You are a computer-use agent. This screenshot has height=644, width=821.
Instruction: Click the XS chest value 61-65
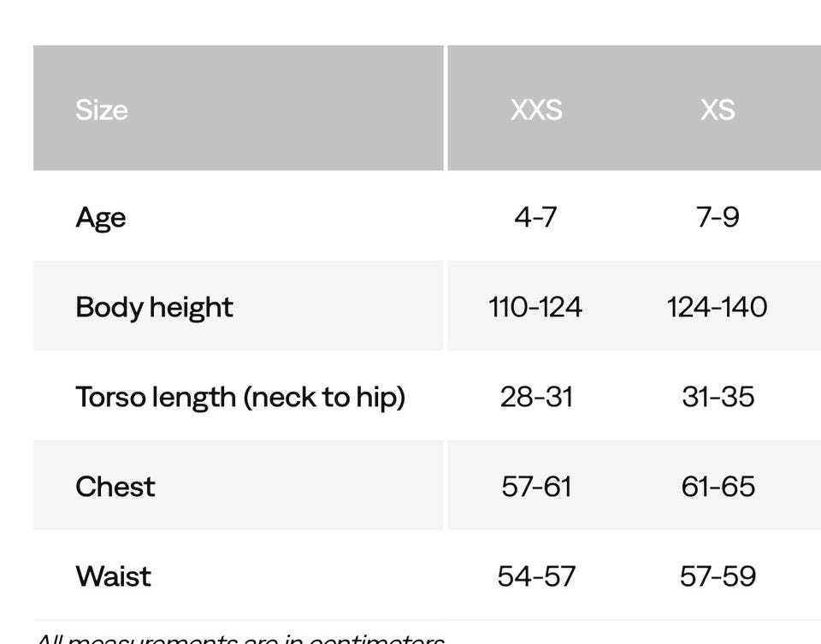click(718, 487)
